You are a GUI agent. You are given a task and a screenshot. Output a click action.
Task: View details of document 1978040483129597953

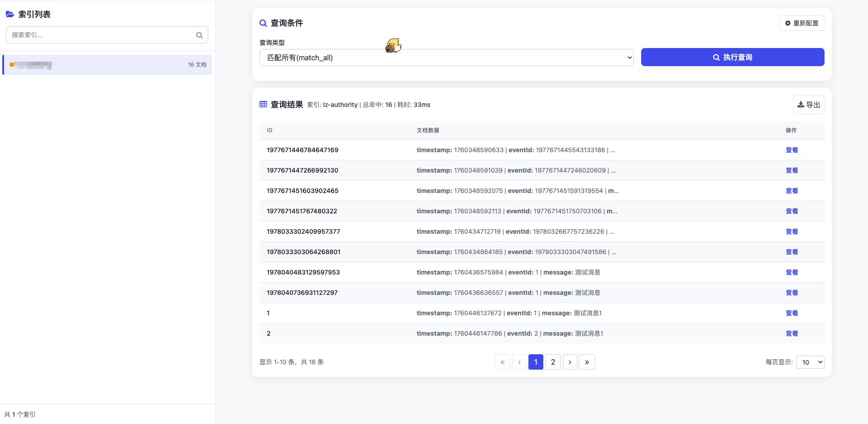click(x=791, y=272)
